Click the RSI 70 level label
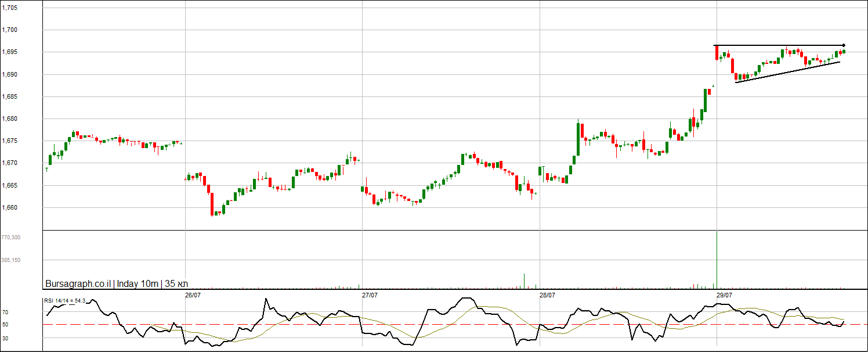The height and width of the screenshot is (352, 868). click(5, 313)
